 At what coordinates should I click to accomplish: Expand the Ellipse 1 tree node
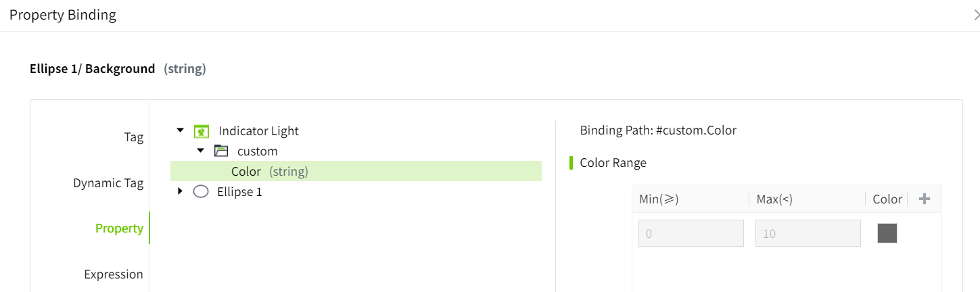click(180, 191)
